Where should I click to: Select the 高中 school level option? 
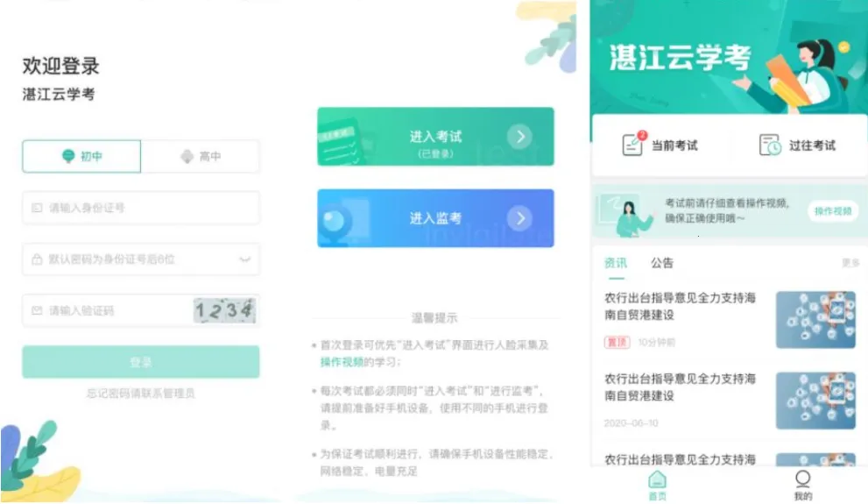click(201, 156)
